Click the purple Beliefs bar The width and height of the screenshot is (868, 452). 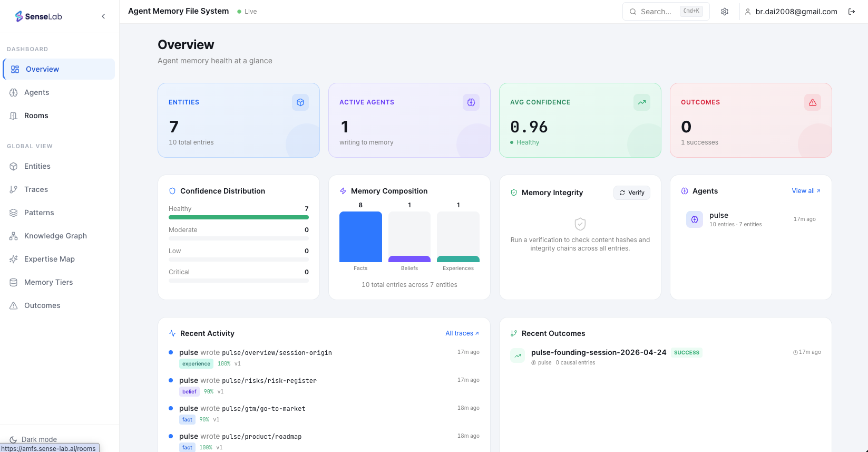coord(409,259)
